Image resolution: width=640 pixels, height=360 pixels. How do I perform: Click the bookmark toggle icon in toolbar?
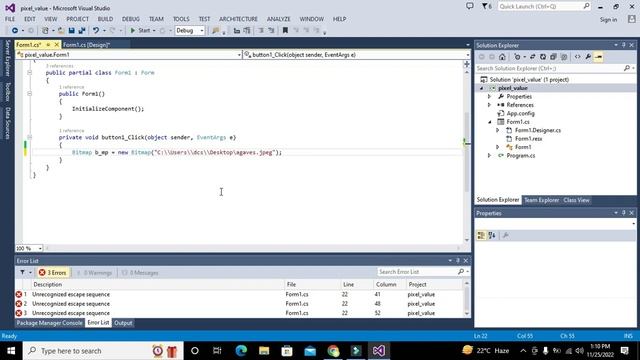coord(285,31)
